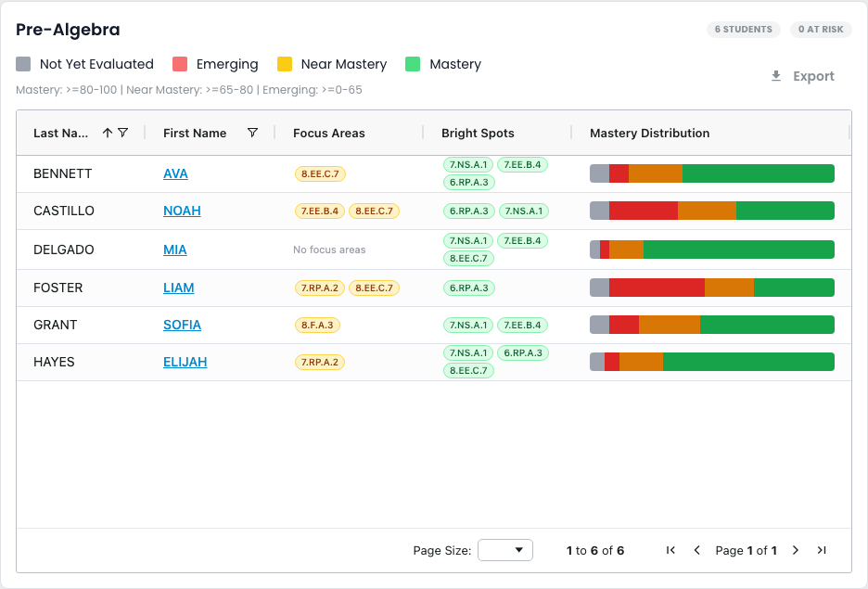This screenshot has height=589, width=868.
Task: Click the Export button
Action: (x=803, y=76)
